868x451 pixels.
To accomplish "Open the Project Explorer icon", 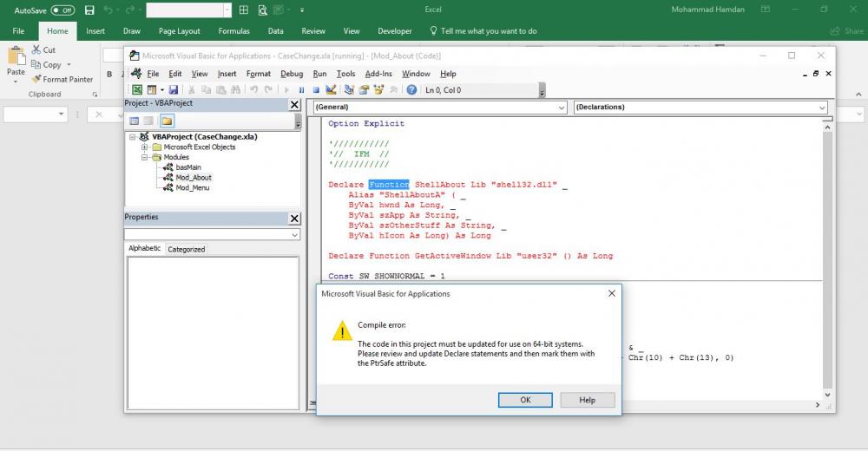I will 349,89.
